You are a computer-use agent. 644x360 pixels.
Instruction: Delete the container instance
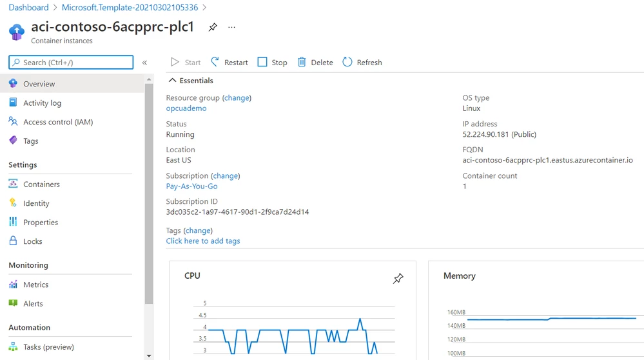(315, 63)
